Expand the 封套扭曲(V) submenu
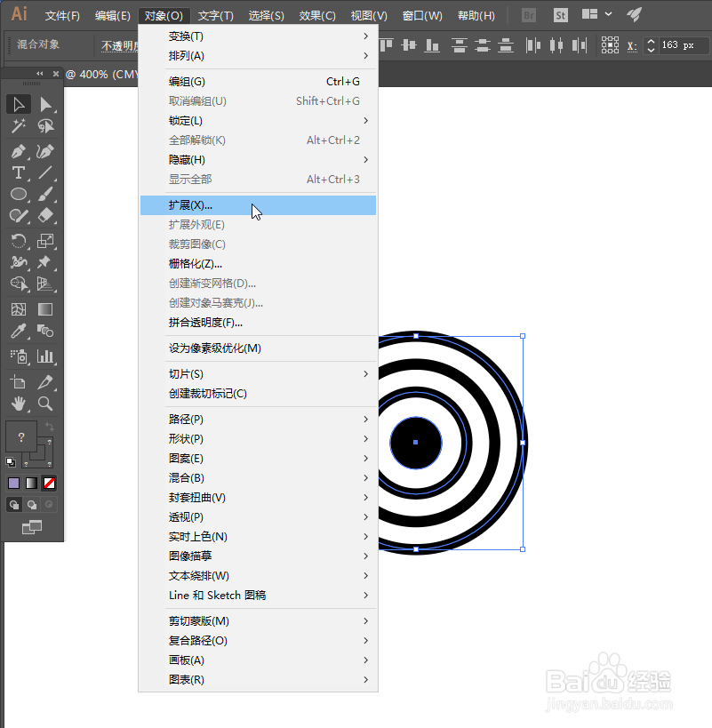712x728 pixels. click(x=258, y=497)
